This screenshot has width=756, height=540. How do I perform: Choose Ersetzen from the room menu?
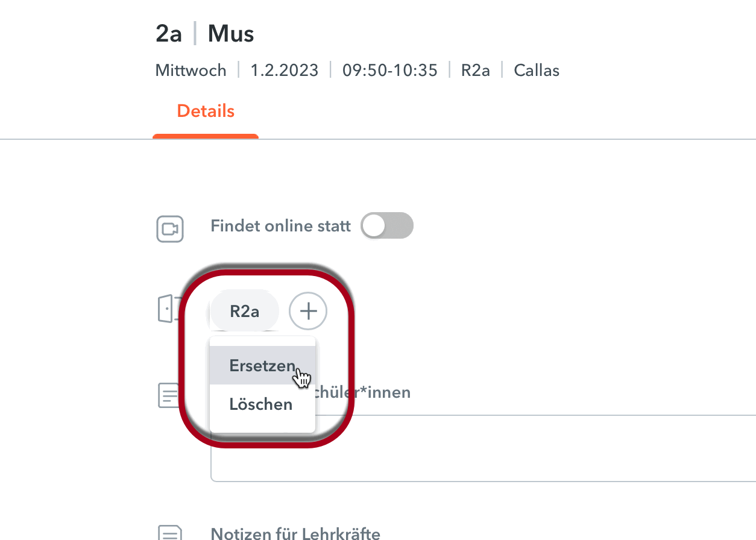tap(262, 366)
